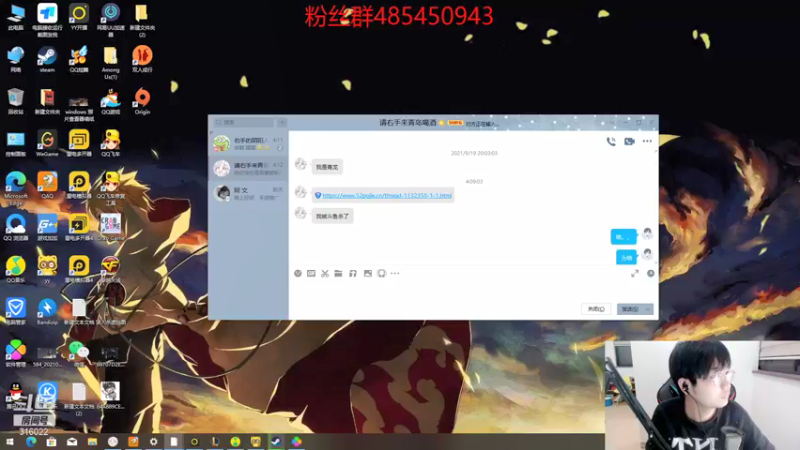Open the QAQ desktop shortcut
This screenshot has height=450, width=800.
(x=47, y=185)
